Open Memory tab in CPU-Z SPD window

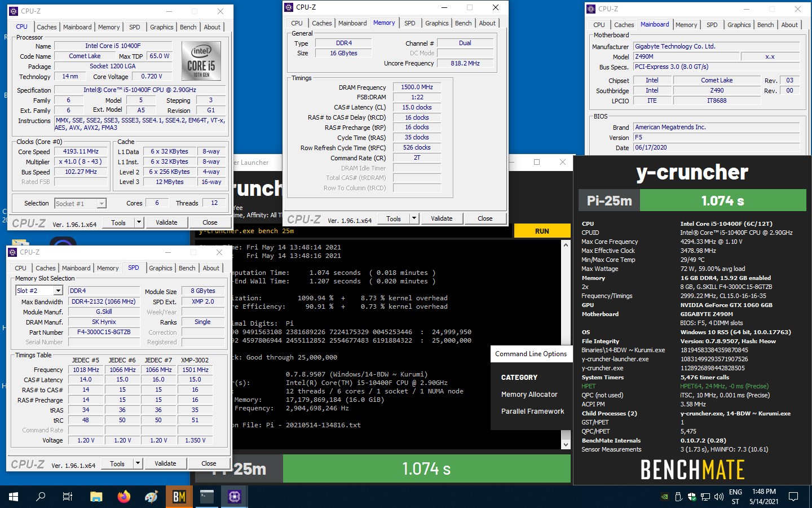108,268
